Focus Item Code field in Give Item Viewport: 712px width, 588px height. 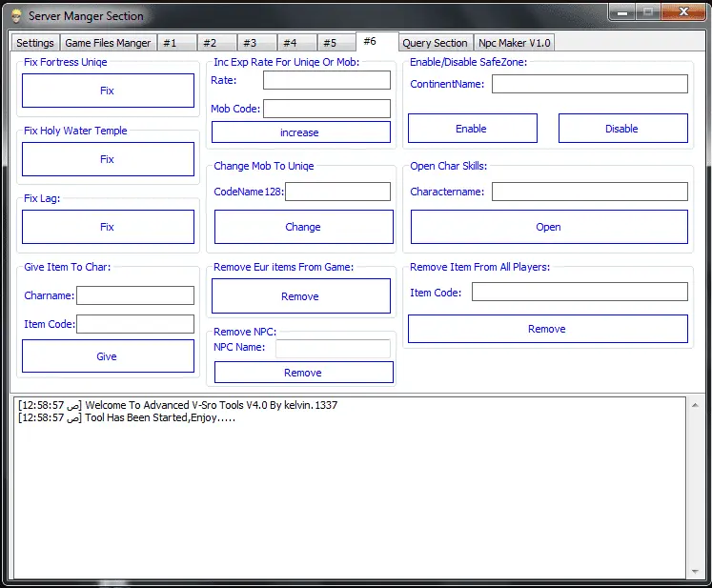[135, 324]
